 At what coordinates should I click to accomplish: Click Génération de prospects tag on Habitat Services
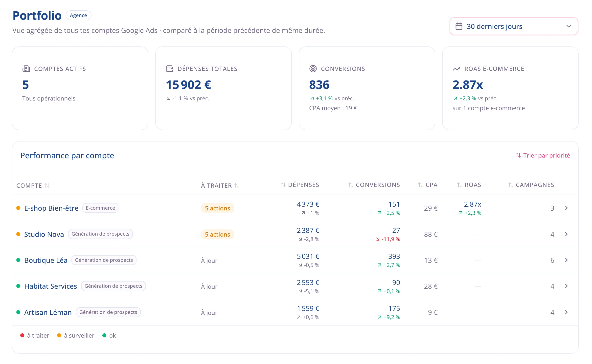coord(114,286)
